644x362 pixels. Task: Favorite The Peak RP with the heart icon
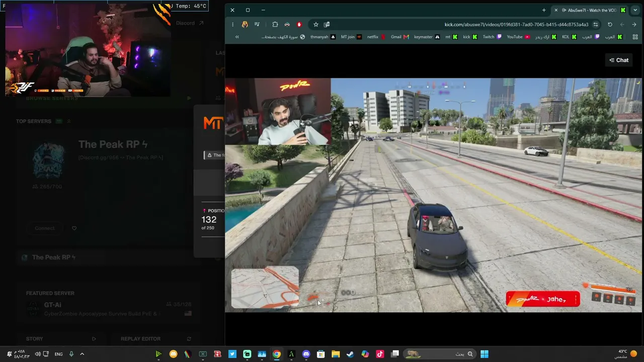[74, 228]
